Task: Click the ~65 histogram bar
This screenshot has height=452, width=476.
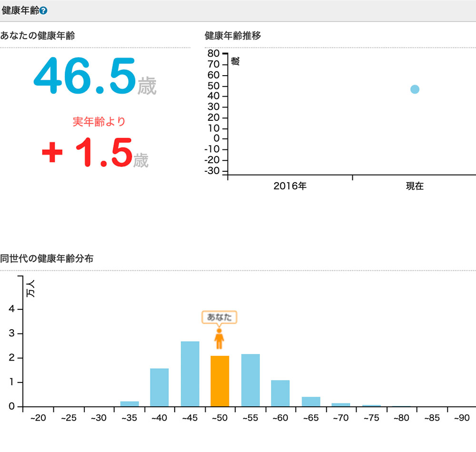Action: click(x=311, y=402)
